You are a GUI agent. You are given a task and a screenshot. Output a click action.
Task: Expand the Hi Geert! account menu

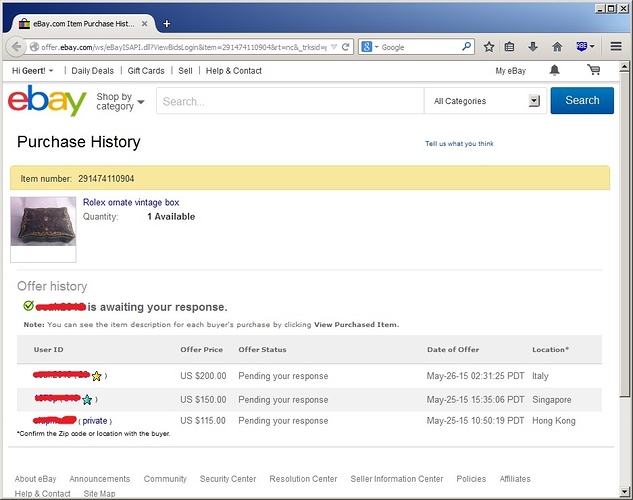pos(32,71)
